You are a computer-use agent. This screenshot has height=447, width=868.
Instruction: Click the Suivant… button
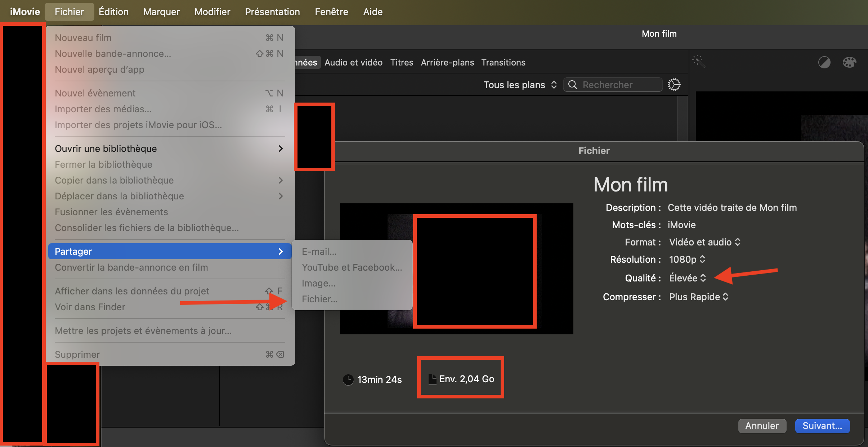coord(822,426)
